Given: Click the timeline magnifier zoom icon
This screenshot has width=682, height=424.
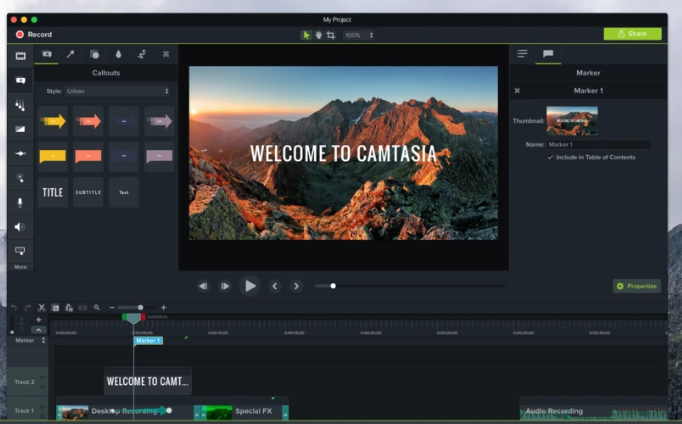Looking at the screenshot, I should [x=97, y=307].
